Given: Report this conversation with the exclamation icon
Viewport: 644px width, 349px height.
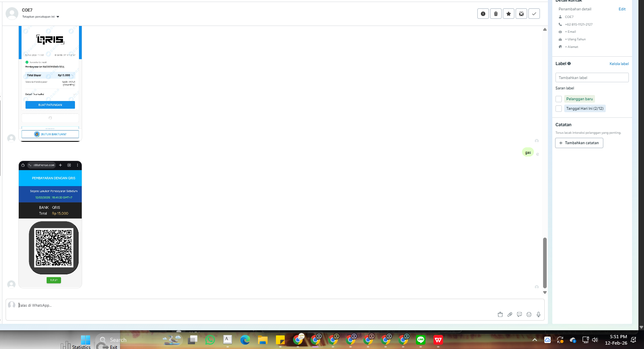Looking at the screenshot, I should (x=483, y=14).
